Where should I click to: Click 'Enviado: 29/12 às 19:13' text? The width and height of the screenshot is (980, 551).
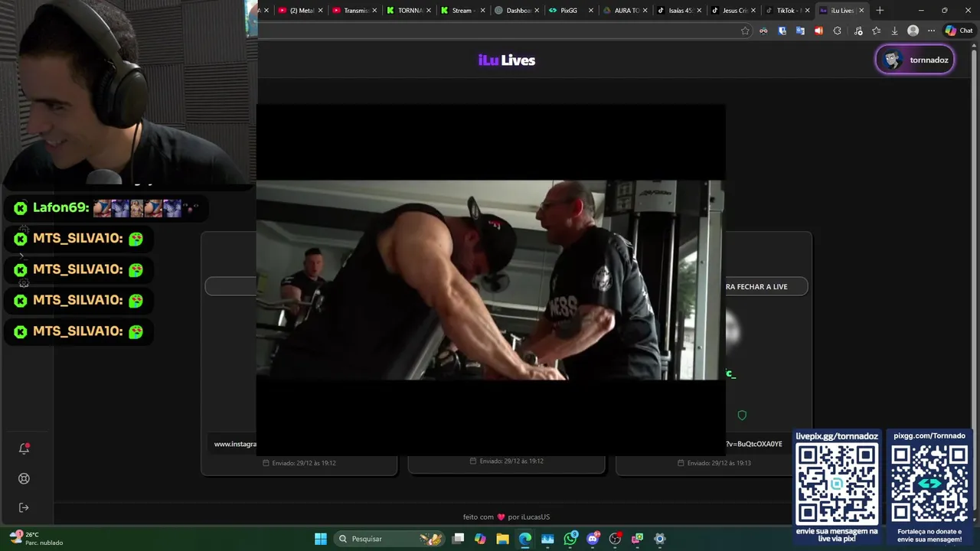(719, 463)
